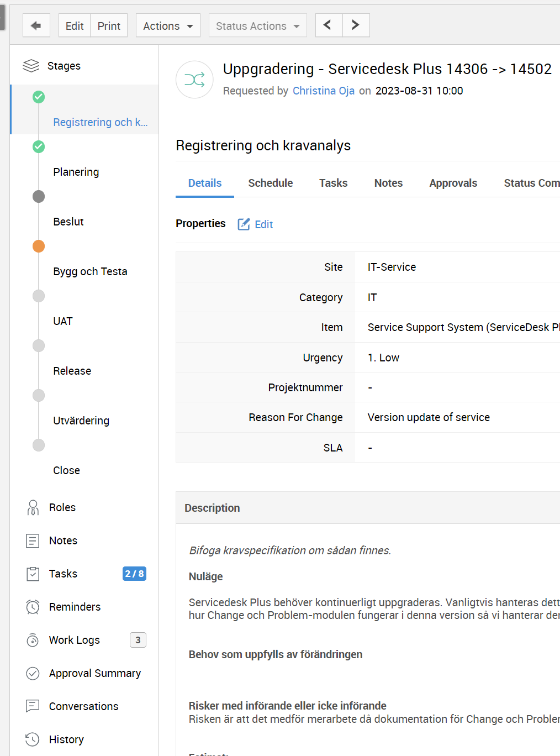Open Conversations in the sidebar
This screenshot has width=560, height=756.
tap(84, 706)
